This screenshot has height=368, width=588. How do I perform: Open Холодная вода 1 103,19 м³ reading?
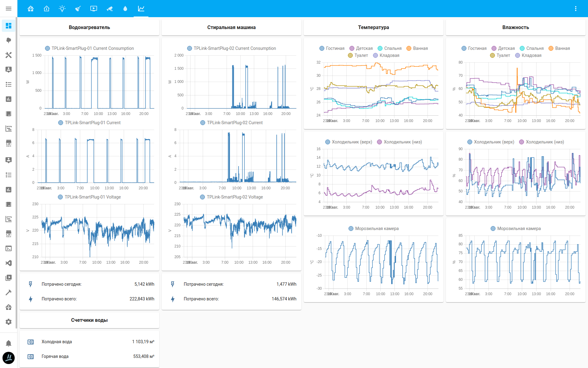point(143,342)
